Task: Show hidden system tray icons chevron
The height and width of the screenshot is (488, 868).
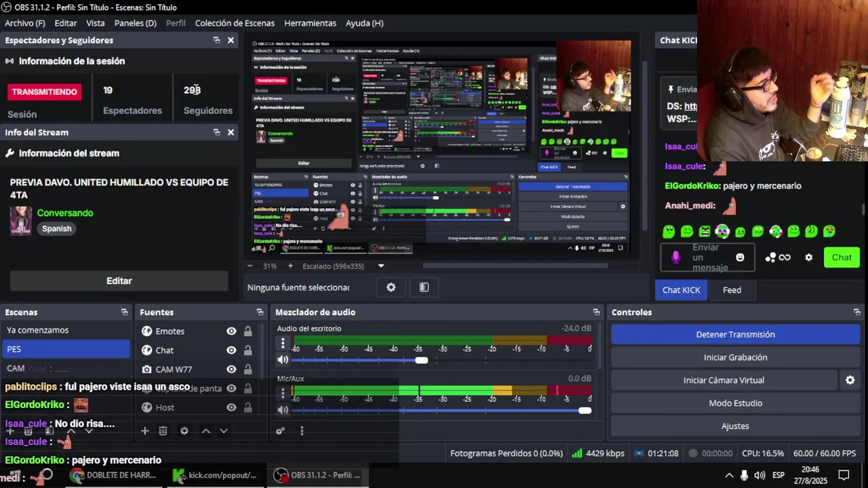Action: click(x=729, y=475)
